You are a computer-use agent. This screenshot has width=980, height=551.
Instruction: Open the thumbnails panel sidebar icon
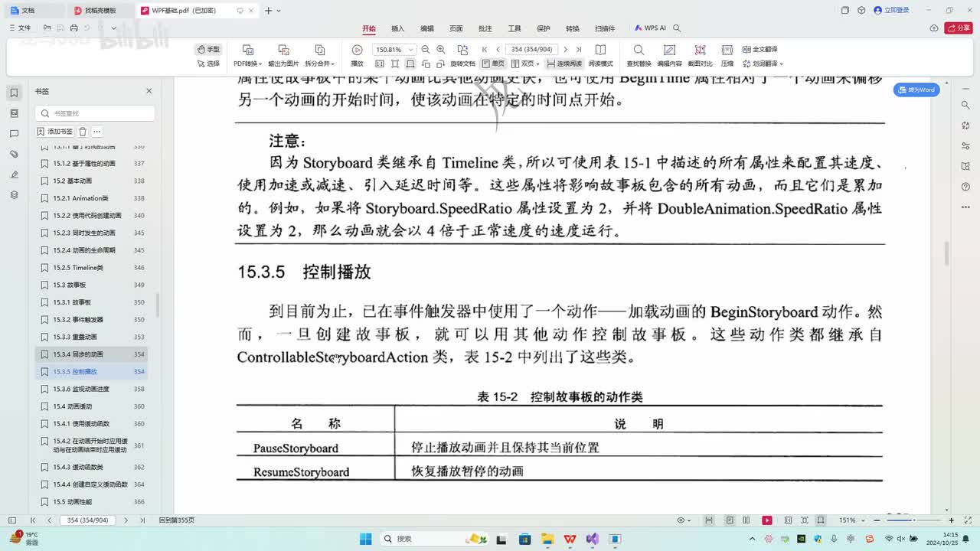pos(14,113)
